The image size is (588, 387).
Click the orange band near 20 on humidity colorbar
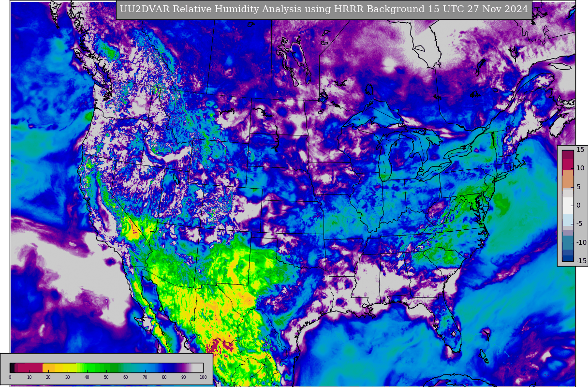pyautogui.click(x=48, y=368)
